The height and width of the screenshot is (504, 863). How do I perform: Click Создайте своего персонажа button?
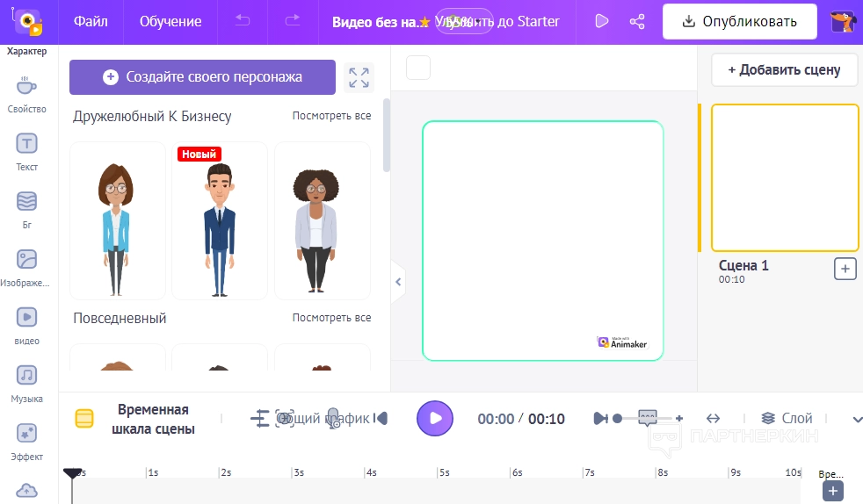point(202,77)
